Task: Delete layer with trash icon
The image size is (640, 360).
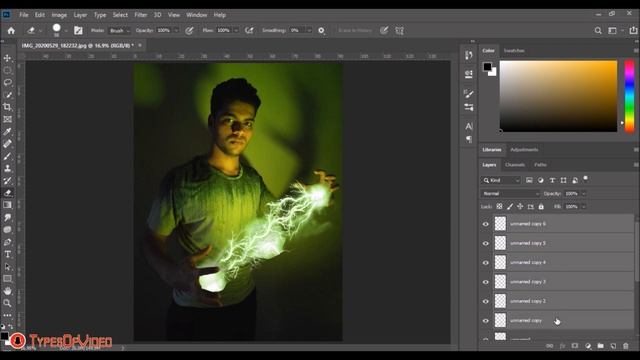Action: point(626,346)
